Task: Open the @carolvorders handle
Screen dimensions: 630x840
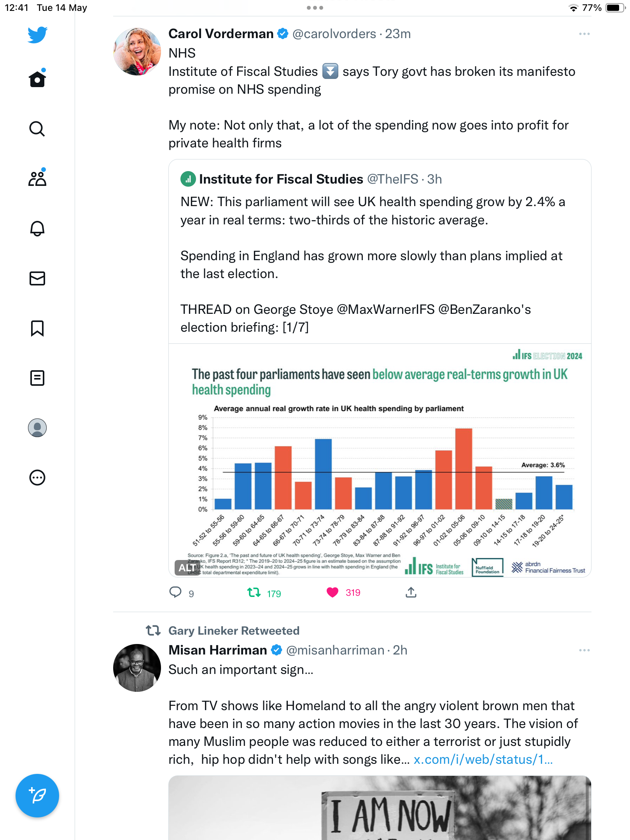Action: (334, 34)
